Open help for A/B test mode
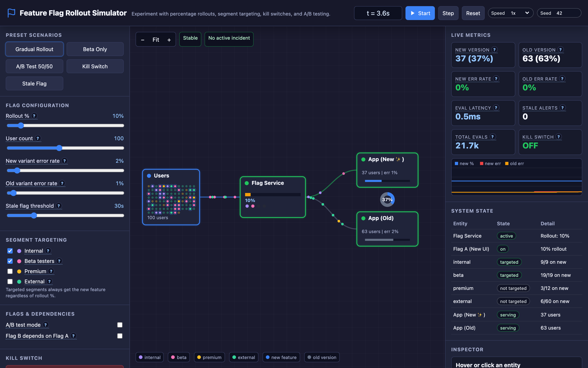Image resolution: width=588 pixels, height=368 pixels. (x=46, y=325)
